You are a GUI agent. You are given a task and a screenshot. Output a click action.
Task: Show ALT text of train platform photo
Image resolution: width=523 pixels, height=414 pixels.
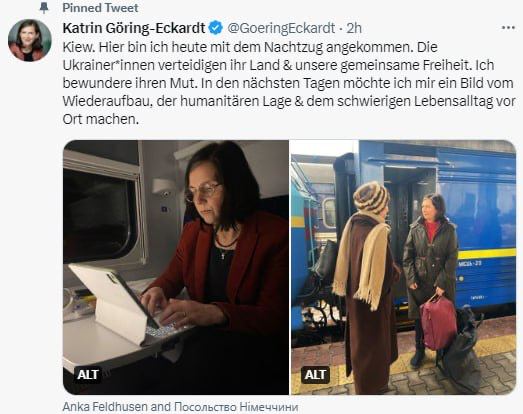[315, 374]
